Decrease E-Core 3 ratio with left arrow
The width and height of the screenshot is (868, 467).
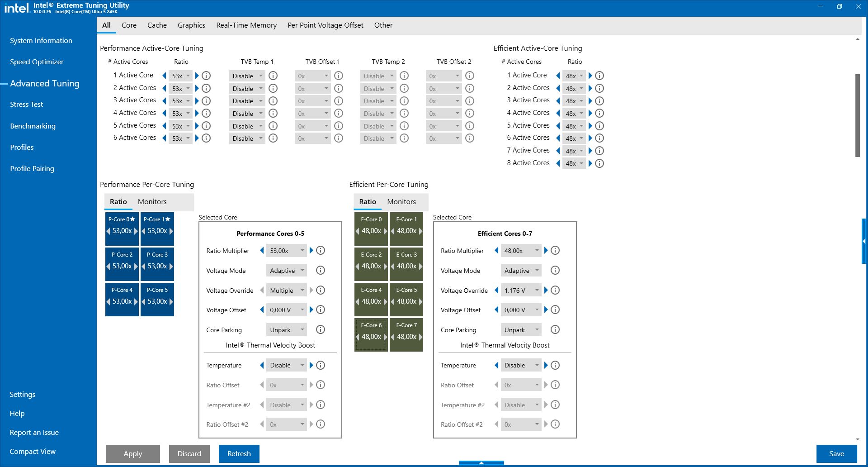coord(392,266)
